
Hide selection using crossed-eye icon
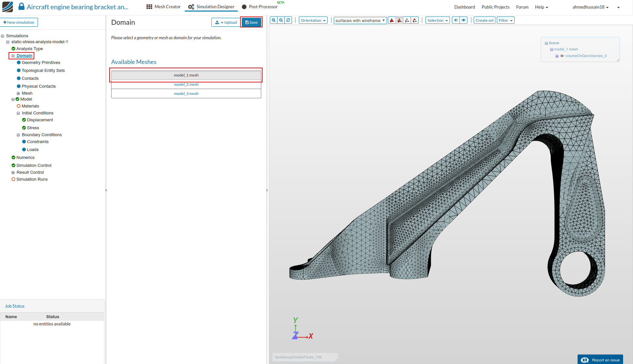456,20
